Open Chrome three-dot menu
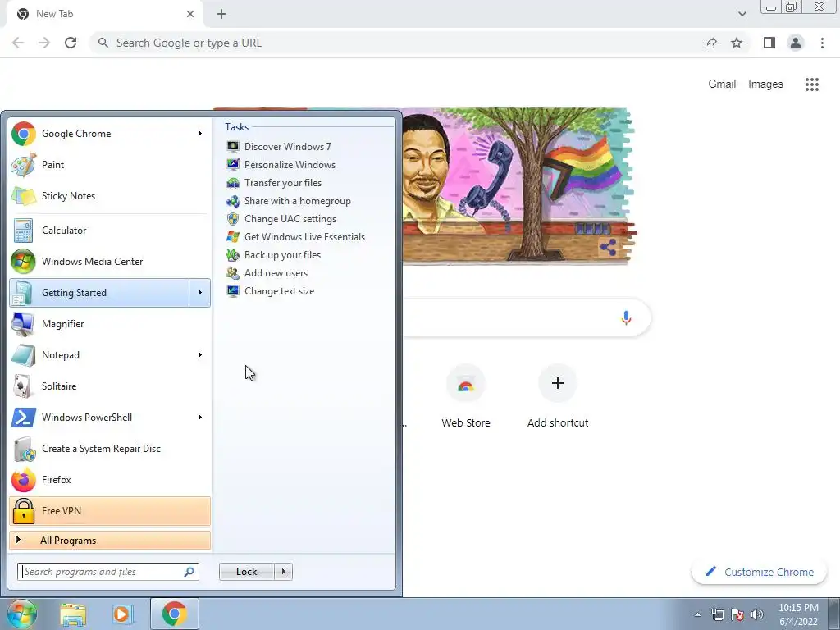This screenshot has height=630, width=840. [x=822, y=43]
